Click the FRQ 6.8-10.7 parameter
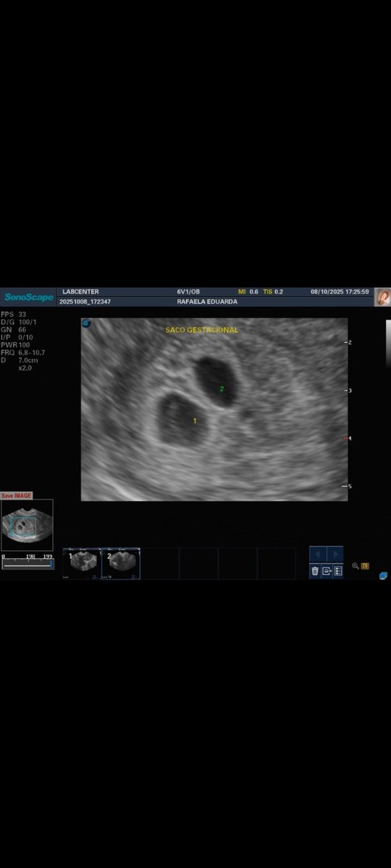 (x=23, y=352)
